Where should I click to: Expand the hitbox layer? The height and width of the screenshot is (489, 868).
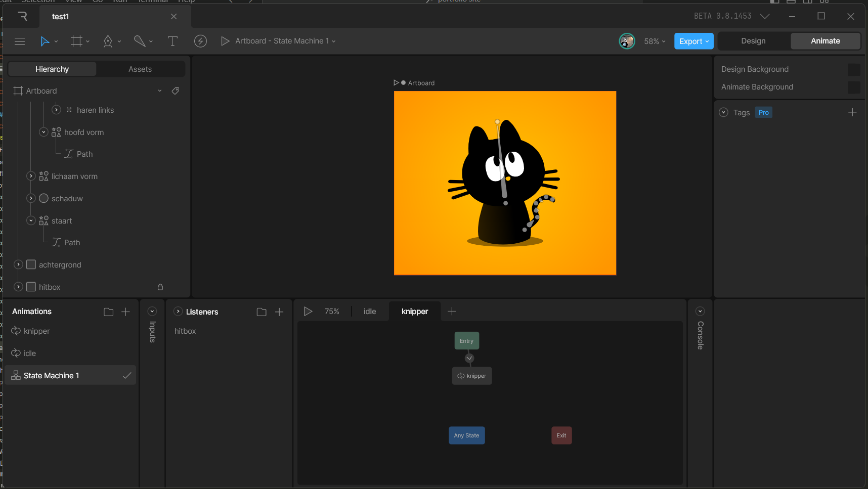pos(18,287)
